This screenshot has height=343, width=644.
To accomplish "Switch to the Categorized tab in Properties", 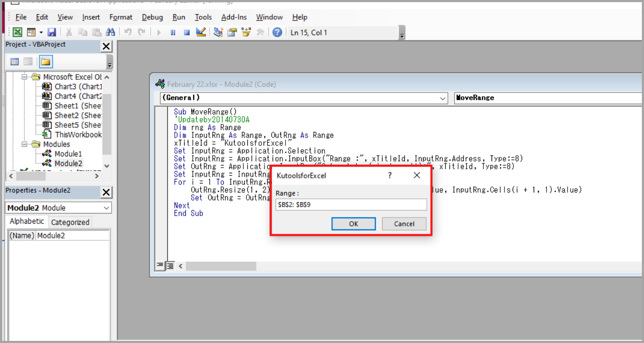I will pyautogui.click(x=70, y=222).
